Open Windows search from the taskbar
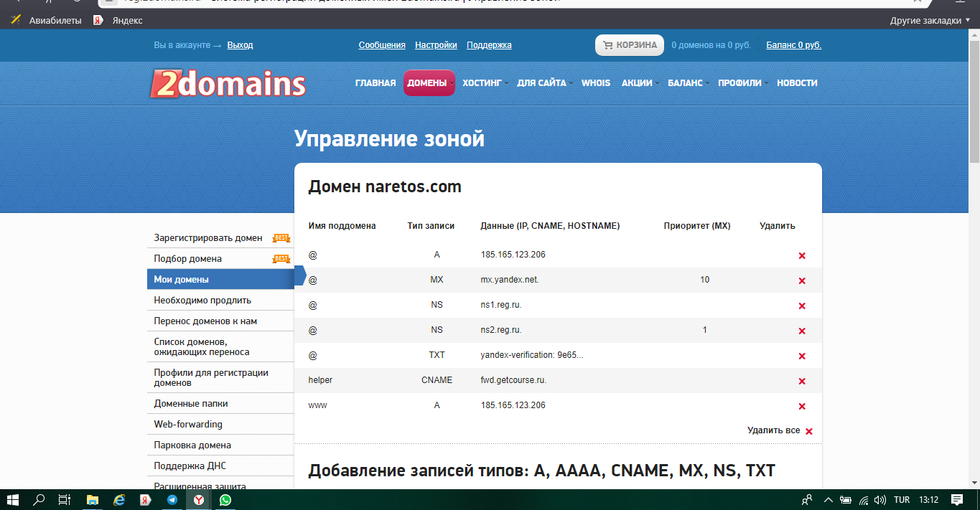Image resolution: width=980 pixels, height=510 pixels. 39,500
